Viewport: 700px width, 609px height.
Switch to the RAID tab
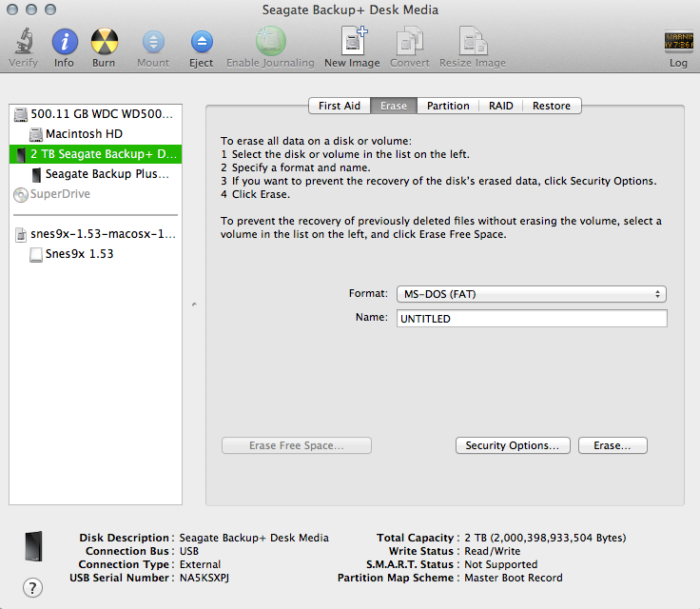tap(500, 106)
